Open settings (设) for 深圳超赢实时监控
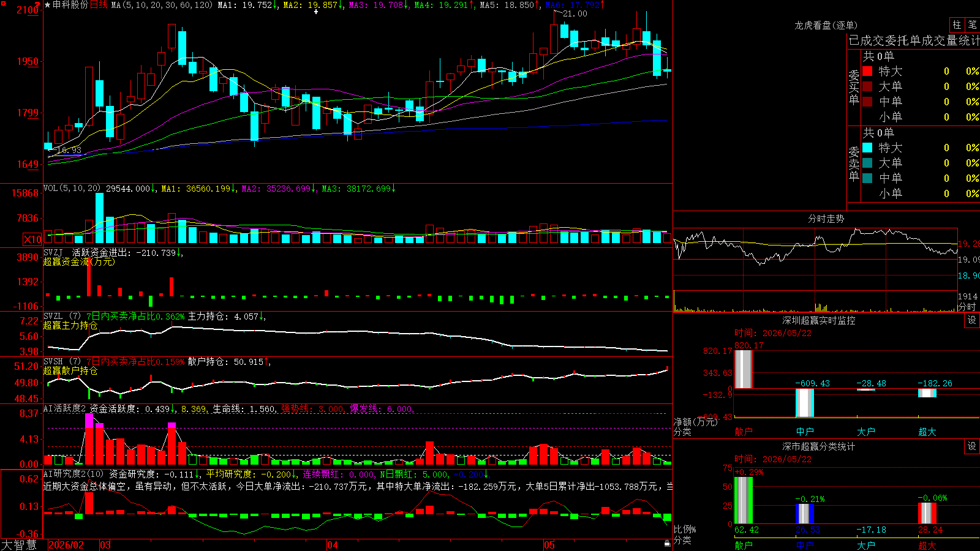Screen dimensions: 980x551 pyautogui.click(x=972, y=320)
